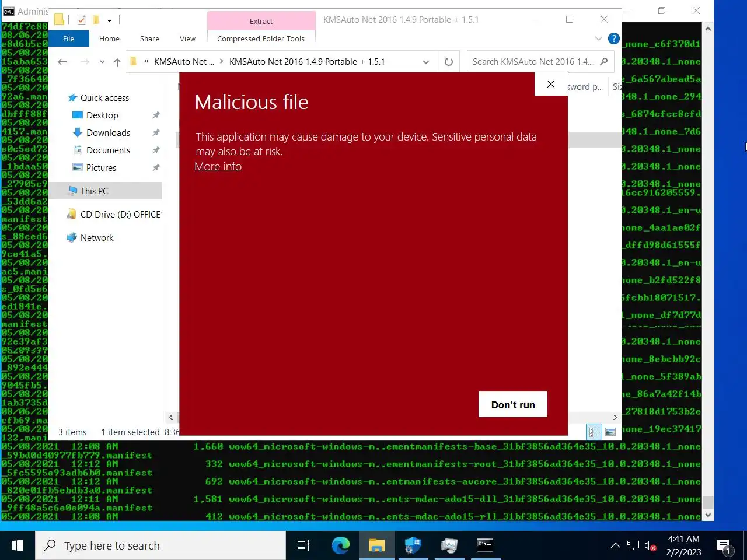
Task: Open File Explorer from the taskbar
Action: tap(376, 545)
